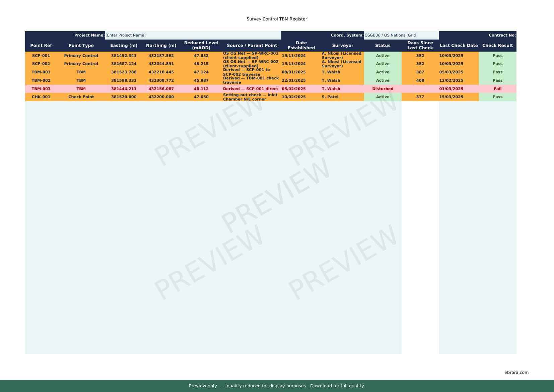Click the Project Name input field
The image size is (554, 392).
tap(193, 35)
